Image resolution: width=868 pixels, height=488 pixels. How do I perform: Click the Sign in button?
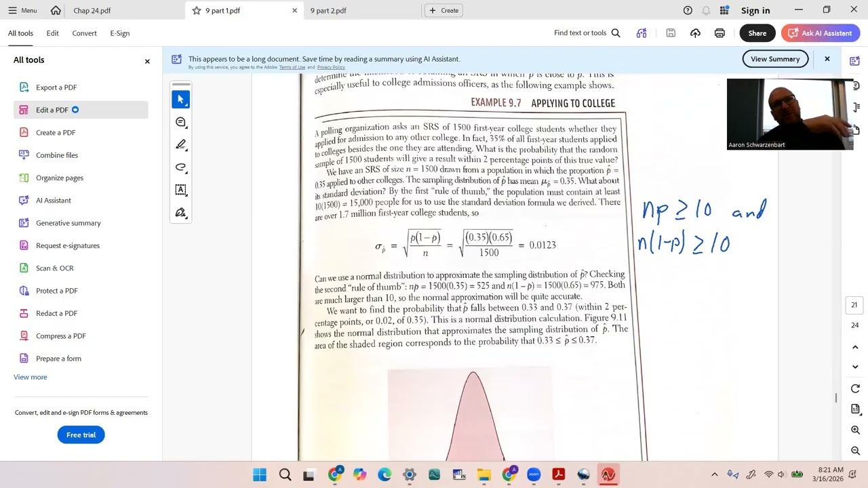tap(755, 10)
